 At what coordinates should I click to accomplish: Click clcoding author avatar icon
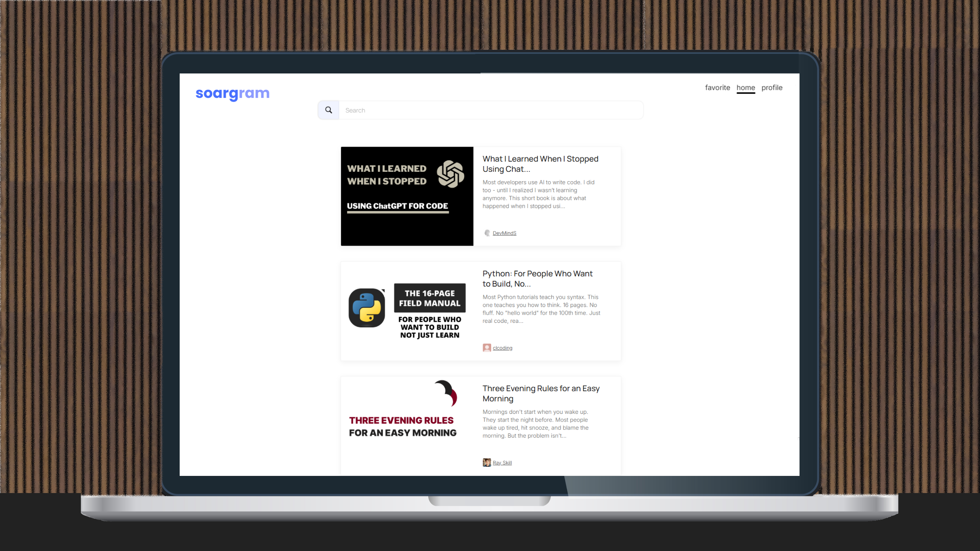coord(487,348)
